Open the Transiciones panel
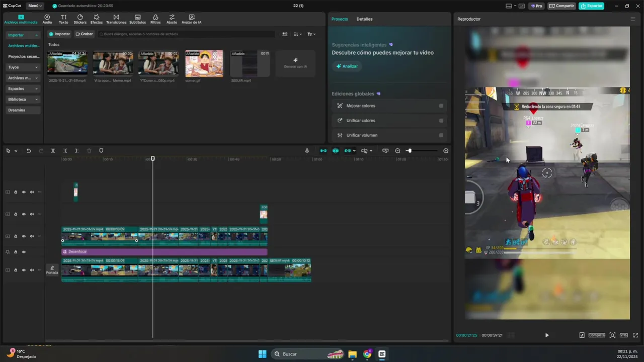The width and height of the screenshot is (644, 362). pyautogui.click(x=116, y=19)
